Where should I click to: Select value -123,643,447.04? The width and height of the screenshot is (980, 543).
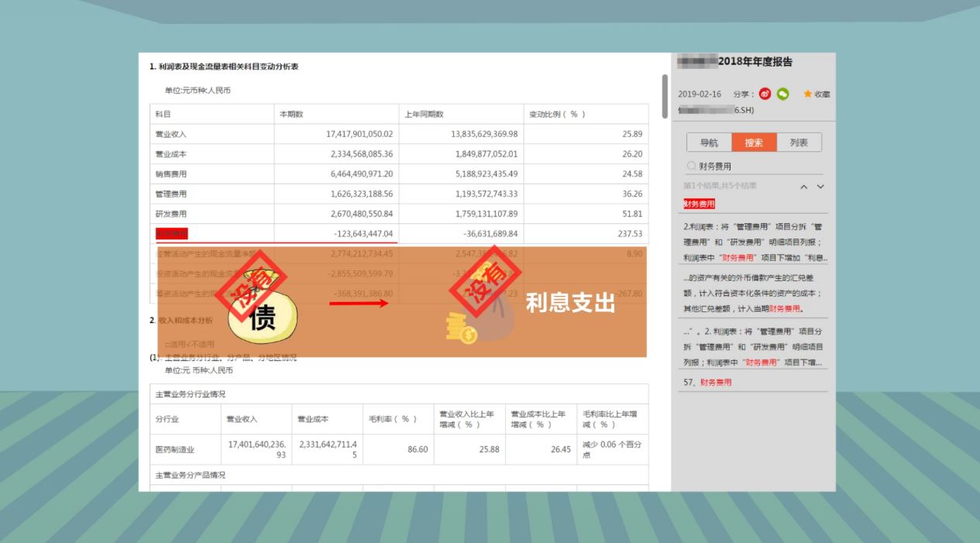[363, 233]
